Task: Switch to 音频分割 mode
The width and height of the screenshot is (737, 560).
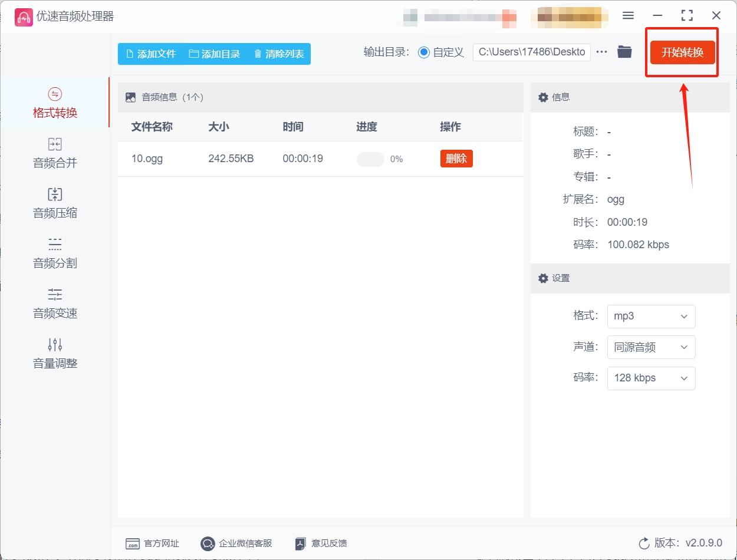Action: pyautogui.click(x=55, y=252)
